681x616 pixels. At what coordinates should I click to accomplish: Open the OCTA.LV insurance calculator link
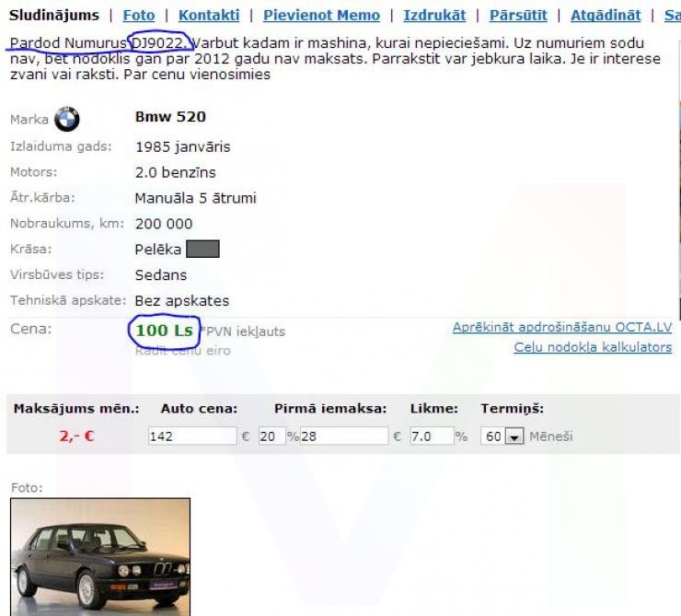tap(561, 328)
